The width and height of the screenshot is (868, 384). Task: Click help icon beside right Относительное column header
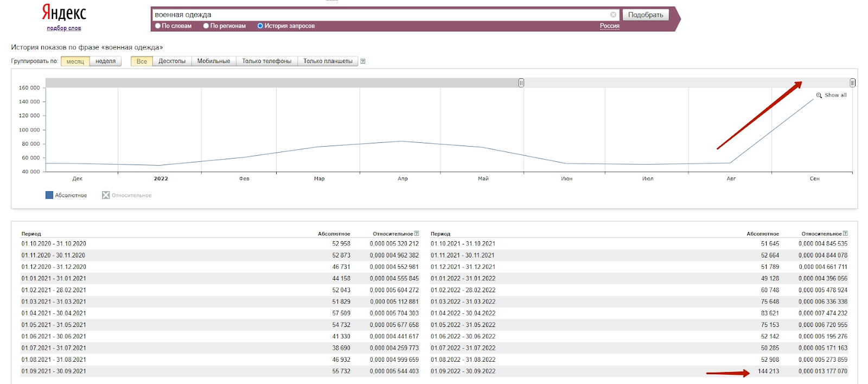[x=845, y=234]
